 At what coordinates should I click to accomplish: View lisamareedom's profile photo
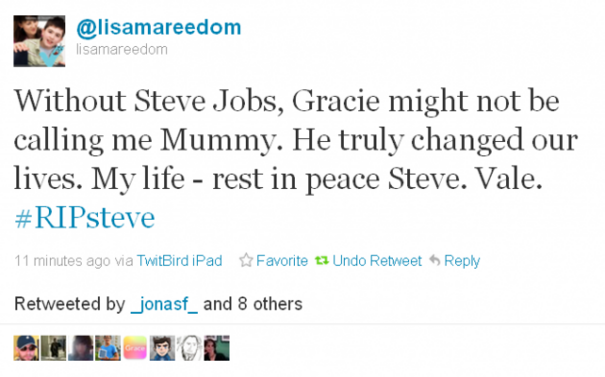(39, 41)
